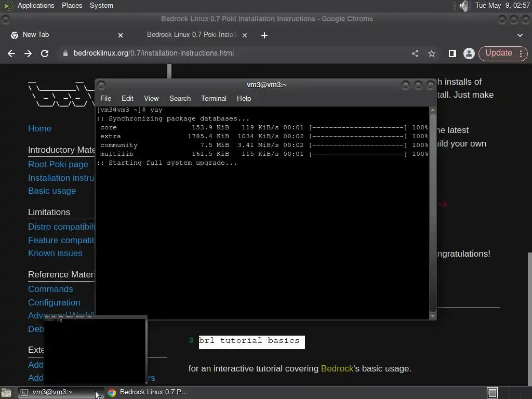The height and width of the screenshot is (399, 532).
Task: Close the Bedrock Linux tab
Action: pos(245,35)
